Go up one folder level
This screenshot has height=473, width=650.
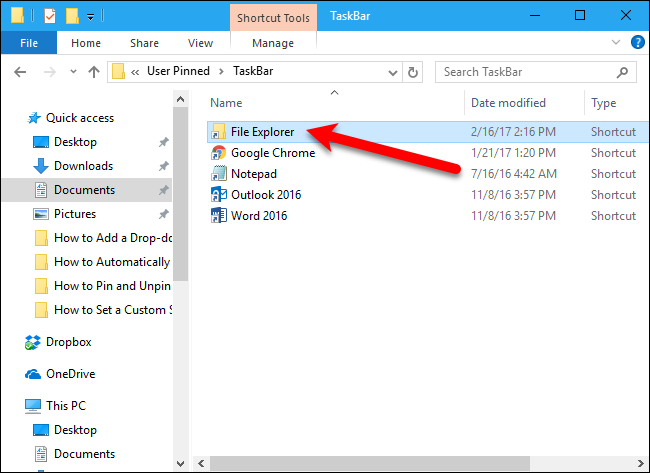click(94, 72)
